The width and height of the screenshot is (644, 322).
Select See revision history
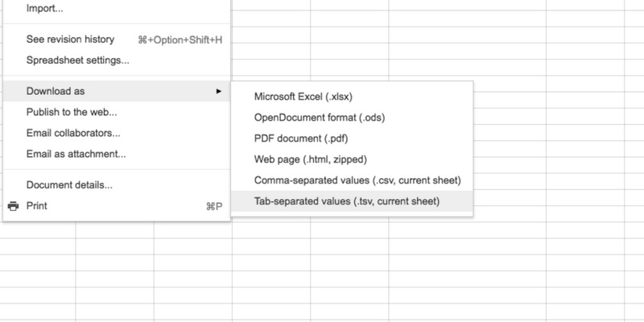(x=70, y=39)
